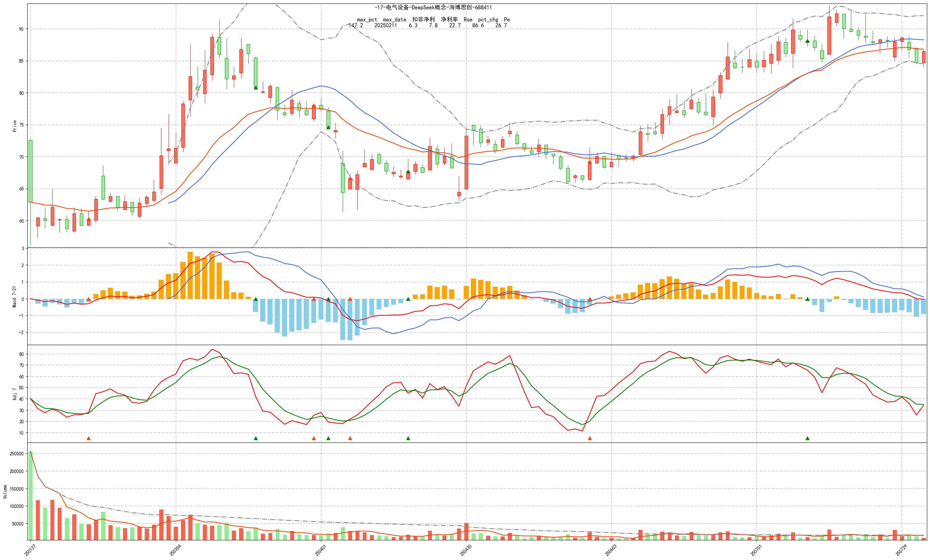Click the Price y-axis title
The width and height of the screenshot is (930, 560).
click(15, 126)
